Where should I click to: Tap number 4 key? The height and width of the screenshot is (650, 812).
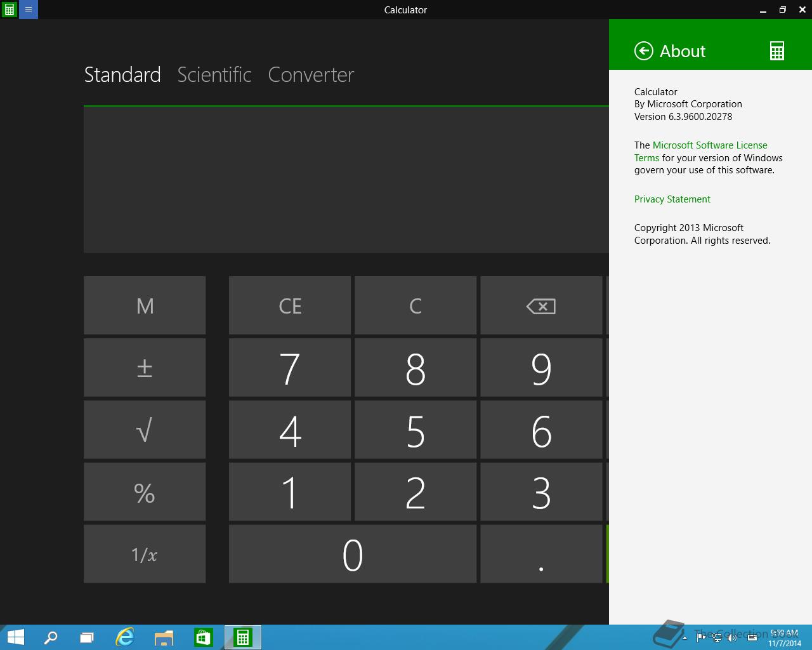point(290,430)
